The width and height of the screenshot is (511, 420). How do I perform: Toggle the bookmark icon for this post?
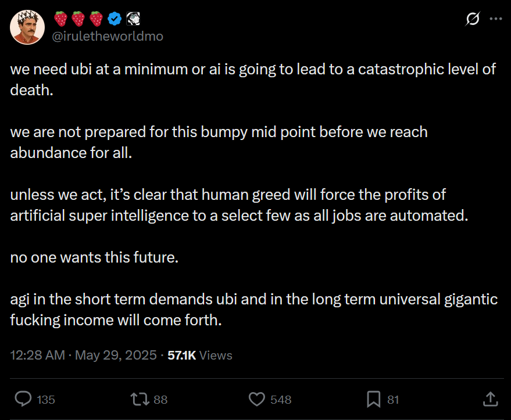(373, 399)
